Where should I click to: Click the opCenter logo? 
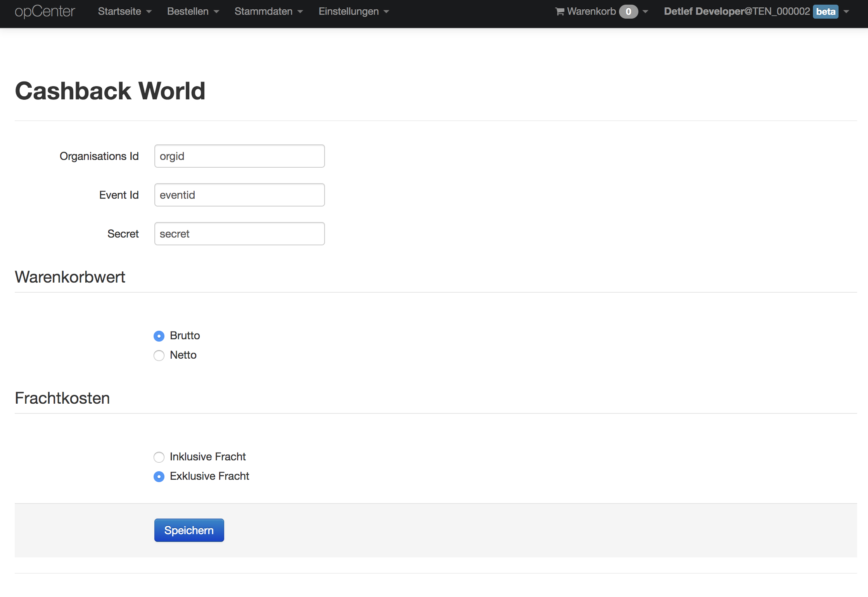pos(45,11)
